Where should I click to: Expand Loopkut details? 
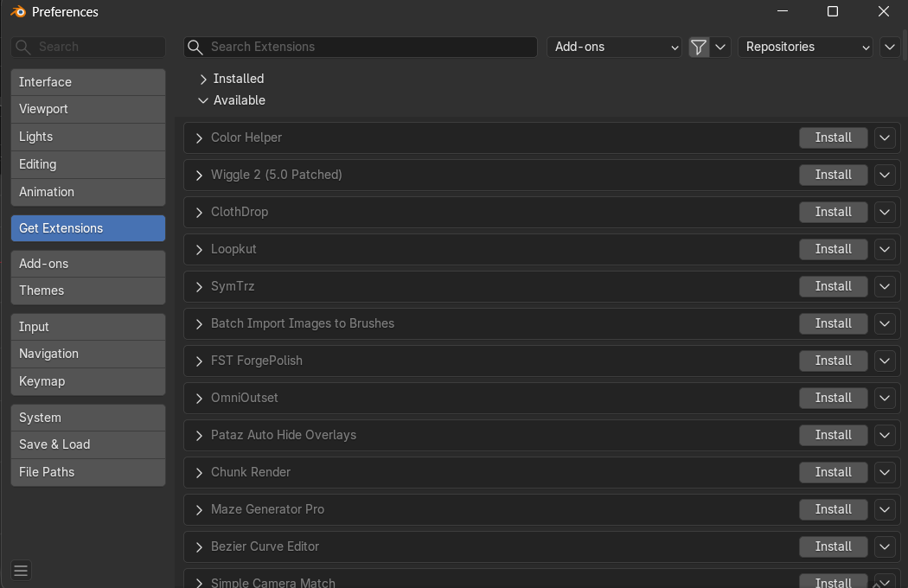pos(199,249)
